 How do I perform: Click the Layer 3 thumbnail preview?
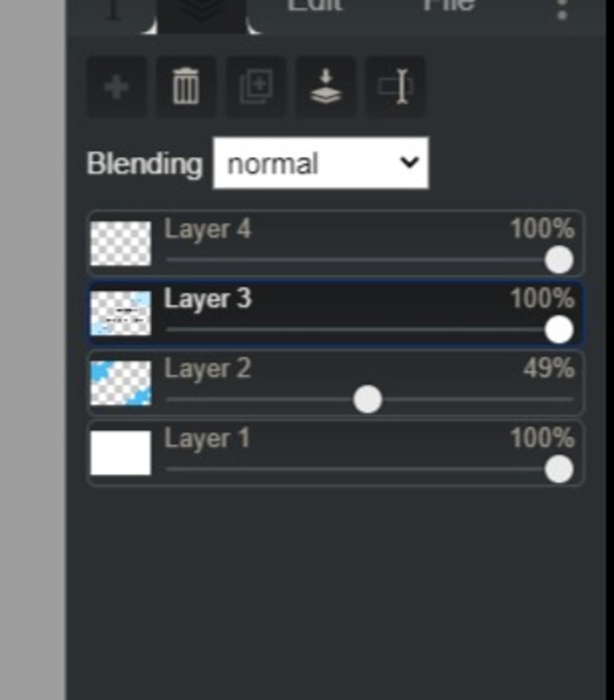(121, 313)
